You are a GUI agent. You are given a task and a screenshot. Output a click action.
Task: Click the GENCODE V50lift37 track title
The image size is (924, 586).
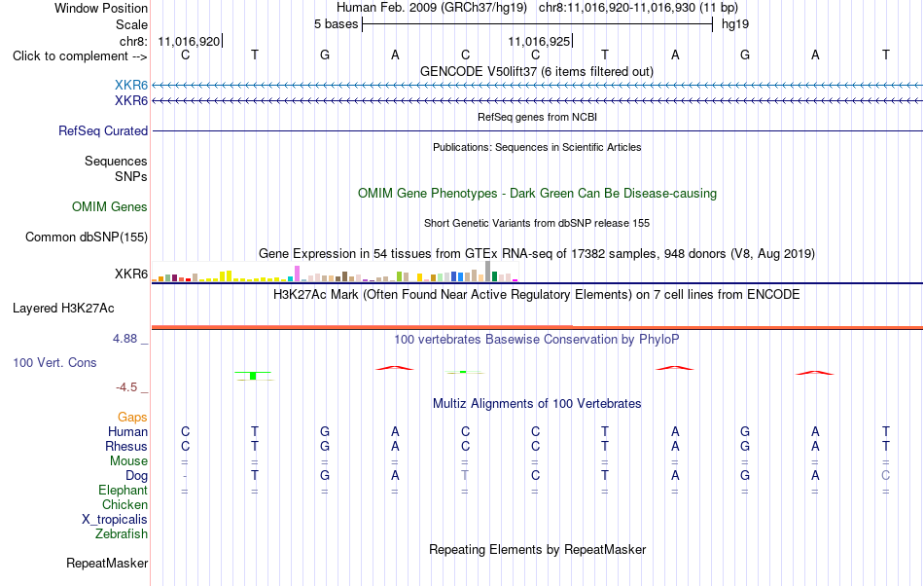[x=536, y=72]
